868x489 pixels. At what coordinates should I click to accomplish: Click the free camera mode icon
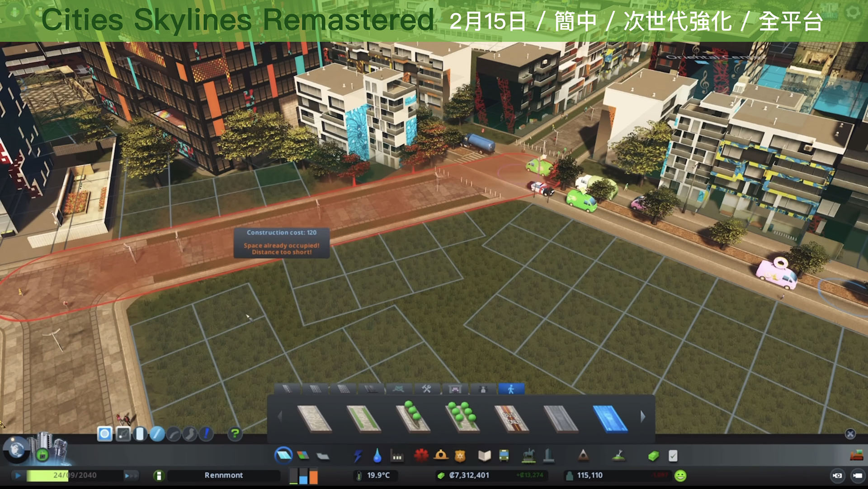(x=837, y=475)
